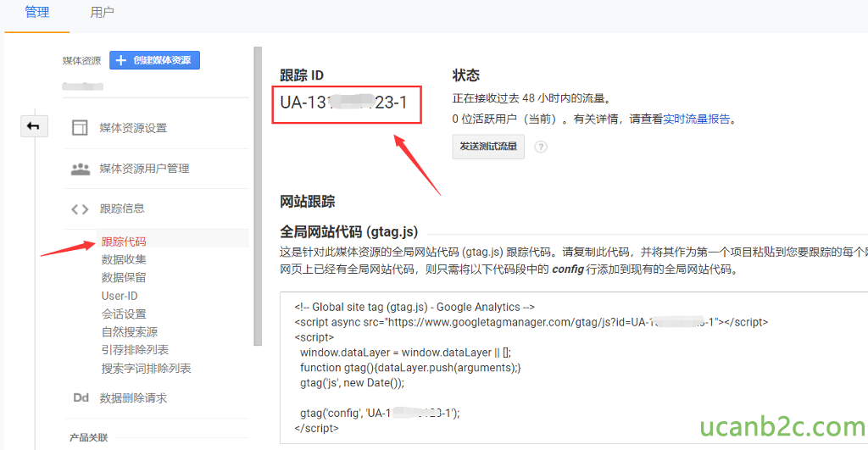868x450 pixels.
Task: Click the 全局网站代码 (gtag.js) heading
Action: (x=348, y=232)
